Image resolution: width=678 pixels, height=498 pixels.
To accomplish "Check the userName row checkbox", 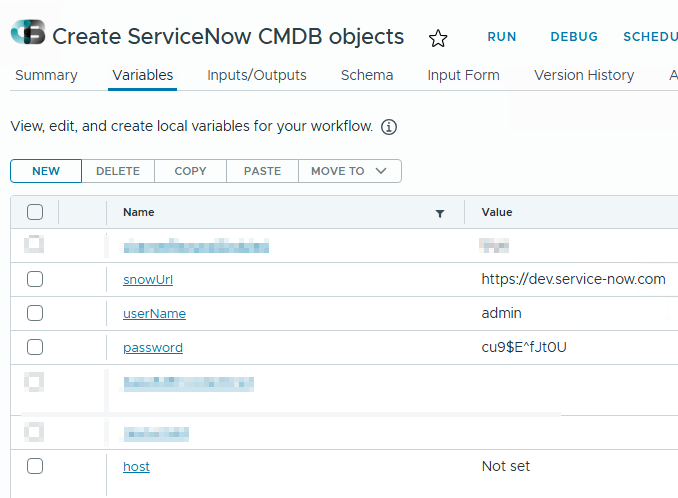I will pyautogui.click(x=35, y=313).
